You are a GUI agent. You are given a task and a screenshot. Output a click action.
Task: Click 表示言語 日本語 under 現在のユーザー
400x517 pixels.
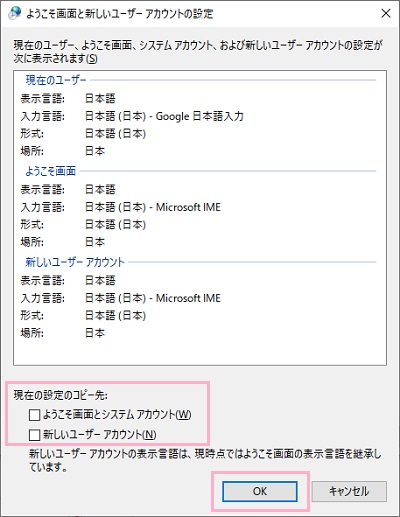pyautogui.click(x=100, y=99)
